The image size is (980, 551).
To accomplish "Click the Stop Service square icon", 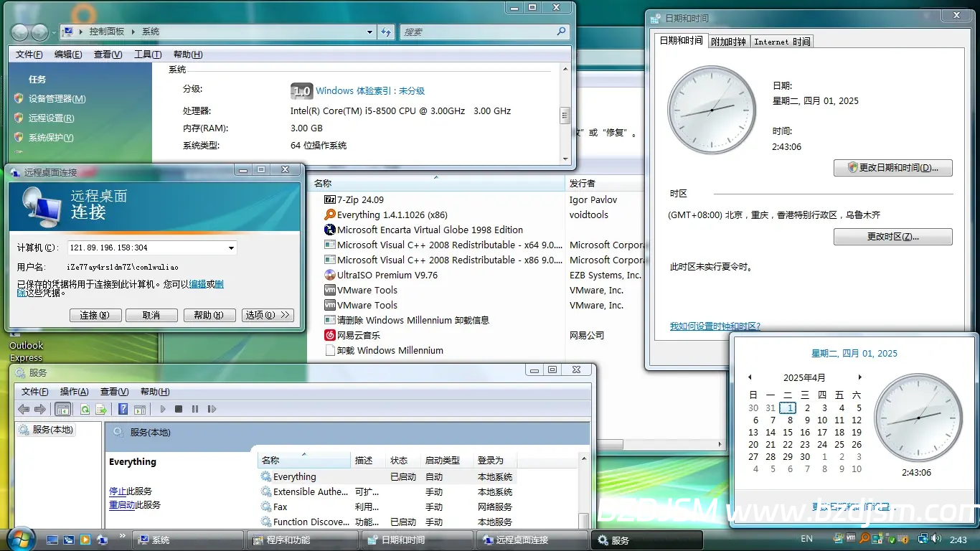I will point(179,409).
